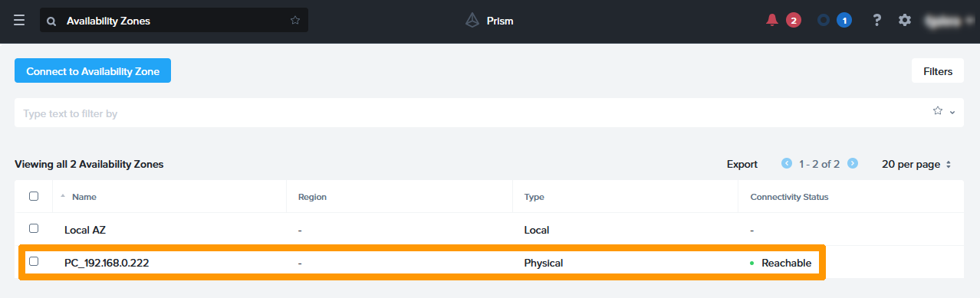Open the Filters panel button

(x=938, y=71)
